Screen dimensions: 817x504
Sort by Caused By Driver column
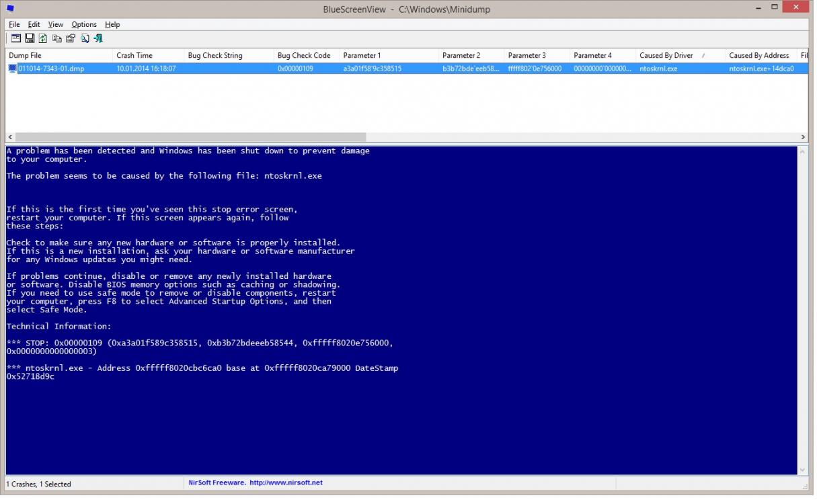pyautogui.click(x=680, y=55)
